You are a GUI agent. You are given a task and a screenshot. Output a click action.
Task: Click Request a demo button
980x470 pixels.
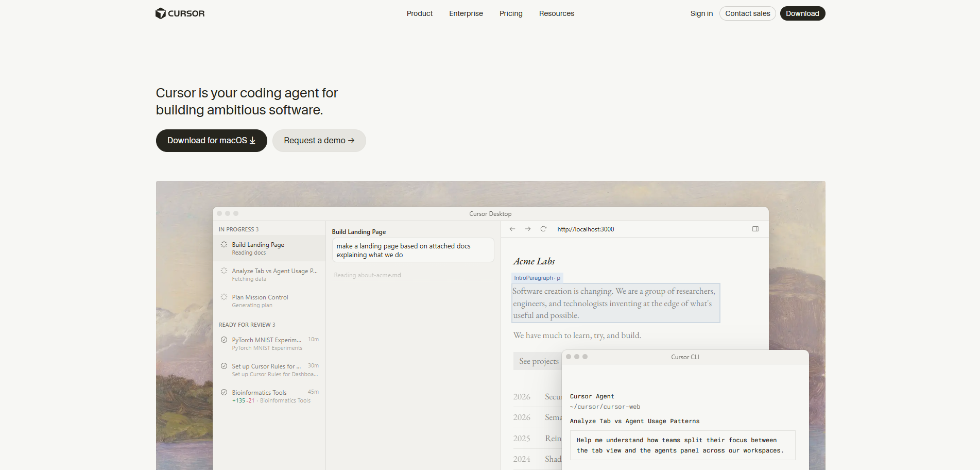coord(319,141)
